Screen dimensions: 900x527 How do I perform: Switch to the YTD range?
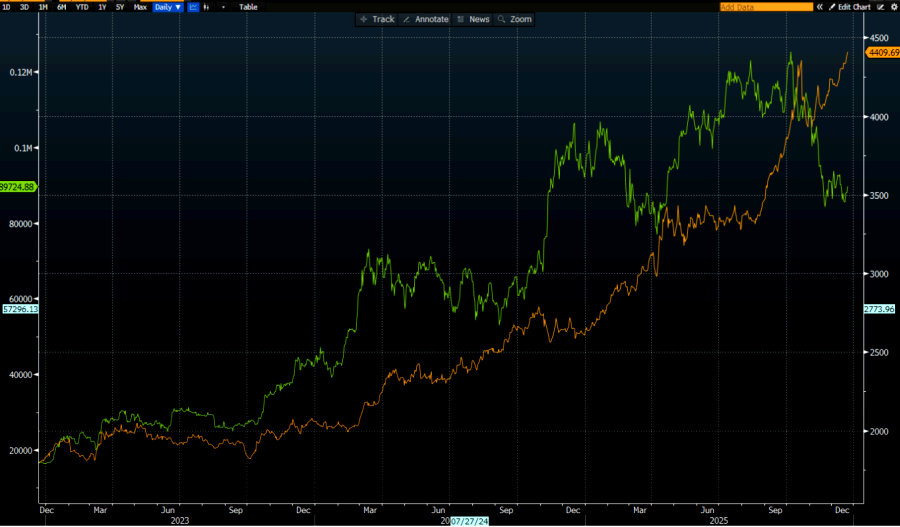[x=82, y=6]
